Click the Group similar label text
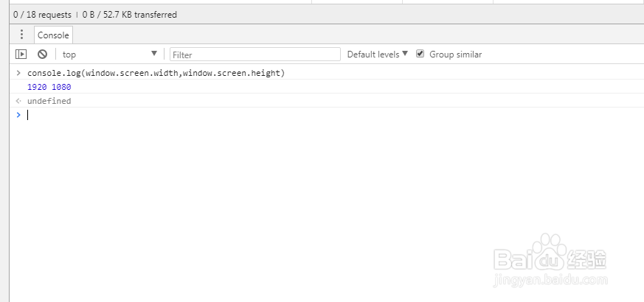This screenshot has width=644, height=302. point(455,55)
